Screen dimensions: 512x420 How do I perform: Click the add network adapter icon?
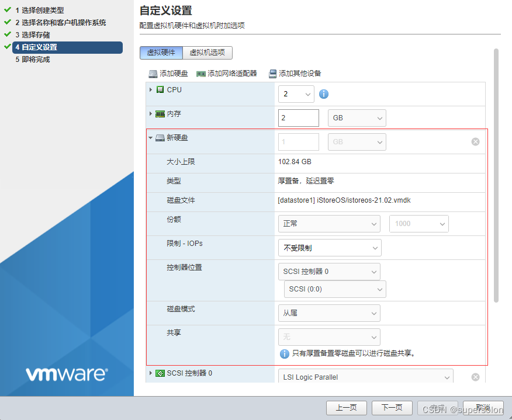201,74
